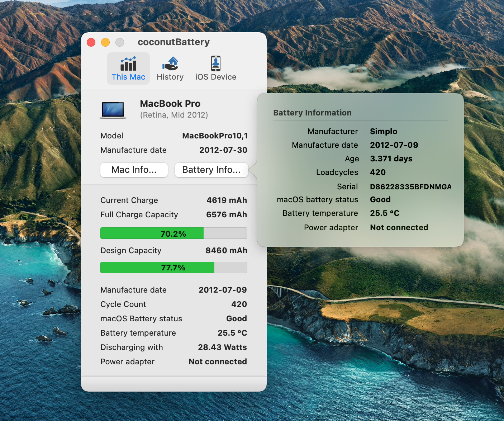Open the History toolbar icon

click(170, 65)
